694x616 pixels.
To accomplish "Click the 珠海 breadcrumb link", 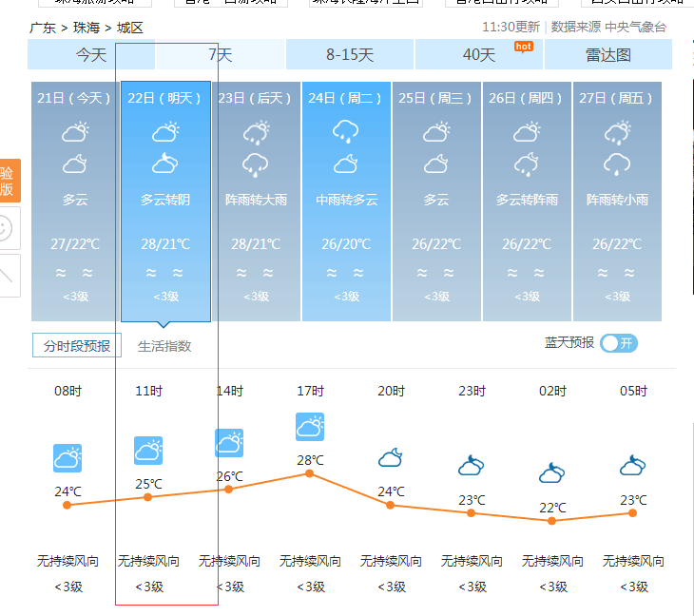I will point(87,28).
